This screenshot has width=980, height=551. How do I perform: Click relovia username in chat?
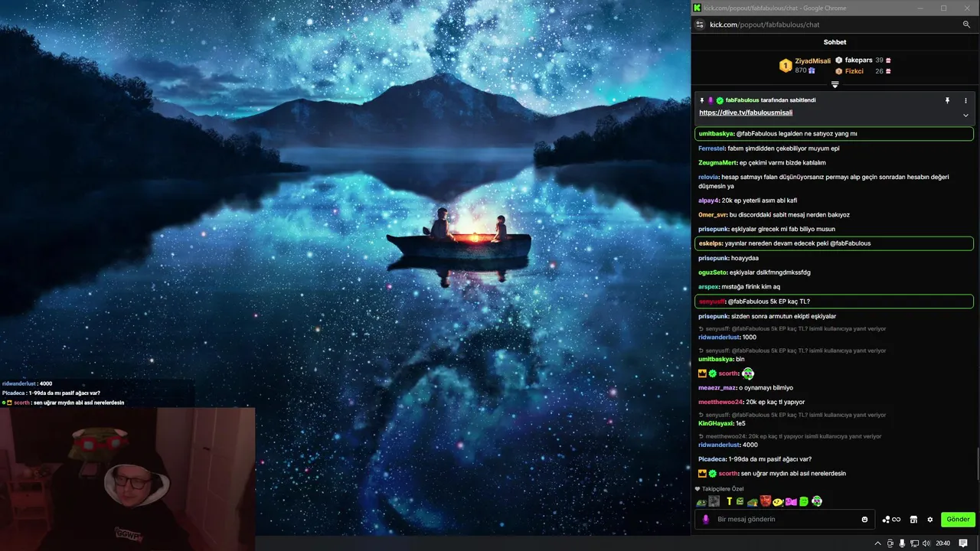[708, 177]
